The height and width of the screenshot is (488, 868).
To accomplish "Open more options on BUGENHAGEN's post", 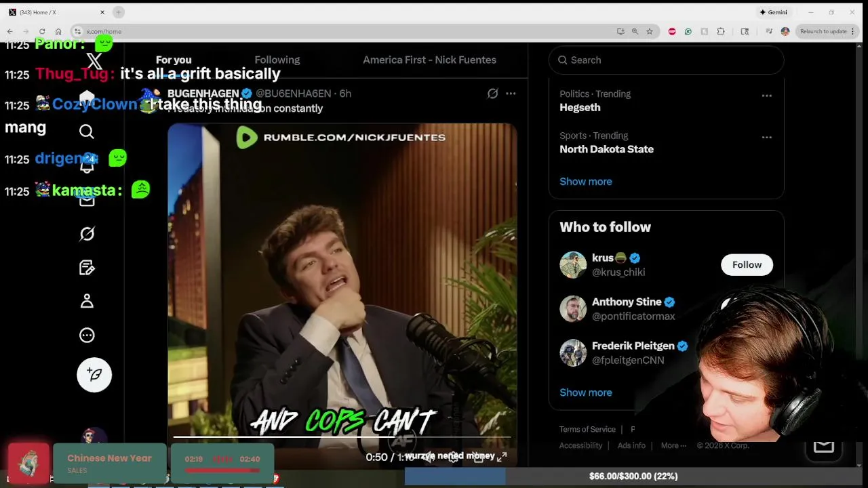I will 511,94.
